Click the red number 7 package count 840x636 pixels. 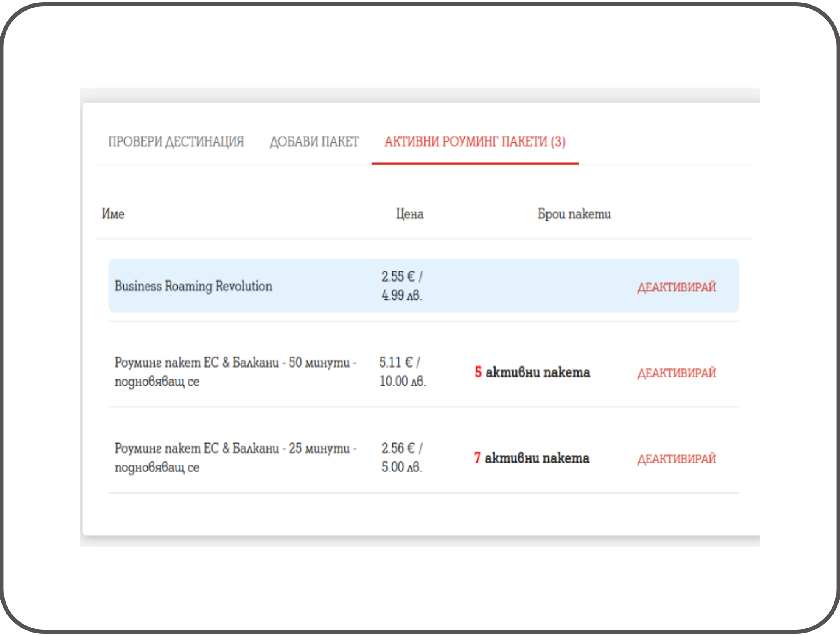coord(477,458)
